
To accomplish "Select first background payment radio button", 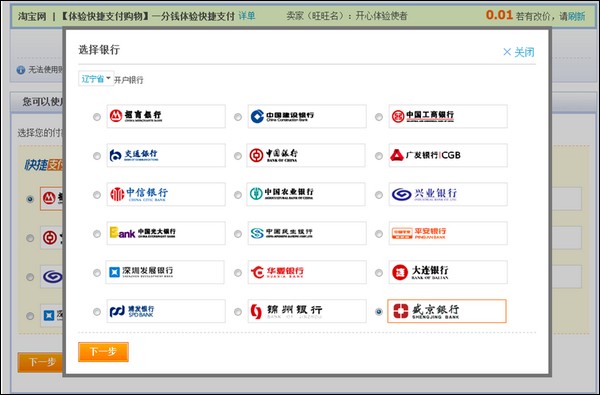I will pos(30,199).
